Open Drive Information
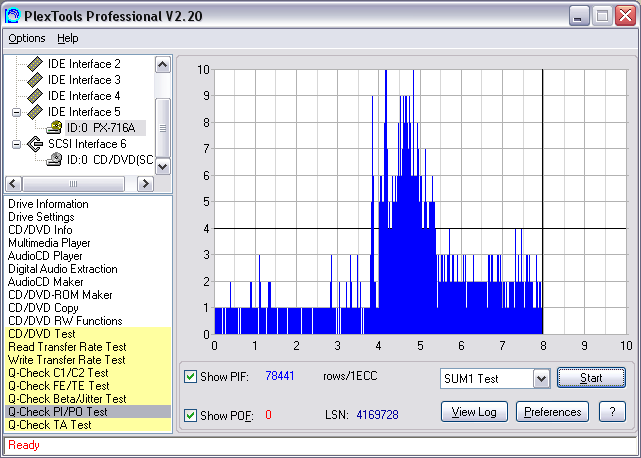641x458 pixels. 48,204
